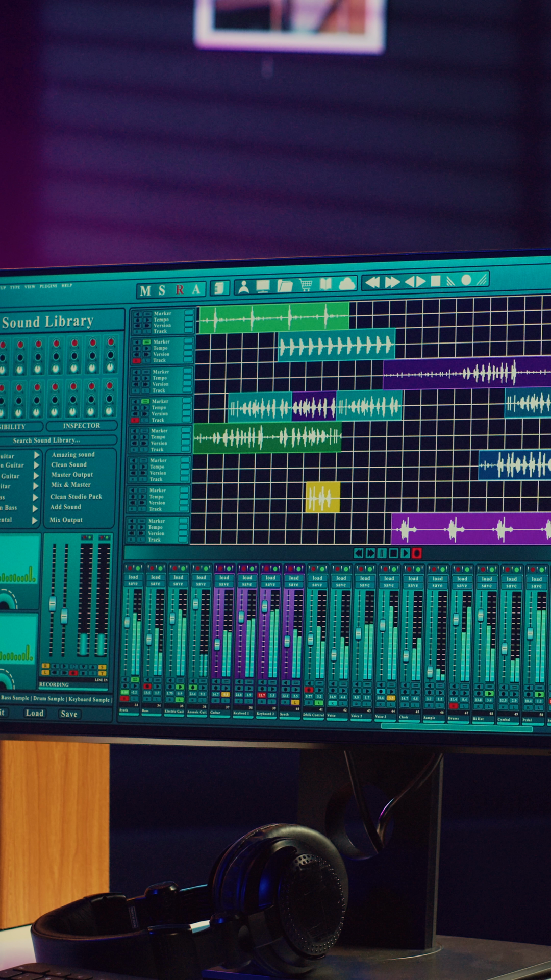Click the shopping cart icon in toolbar
Screen dimensions: 551x980
coord(306,285)
